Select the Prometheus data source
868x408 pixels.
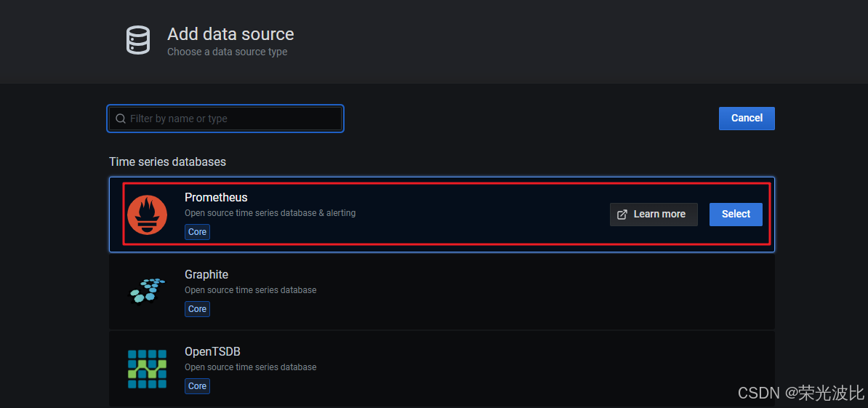pyautogui.click(x=736, y=215)
